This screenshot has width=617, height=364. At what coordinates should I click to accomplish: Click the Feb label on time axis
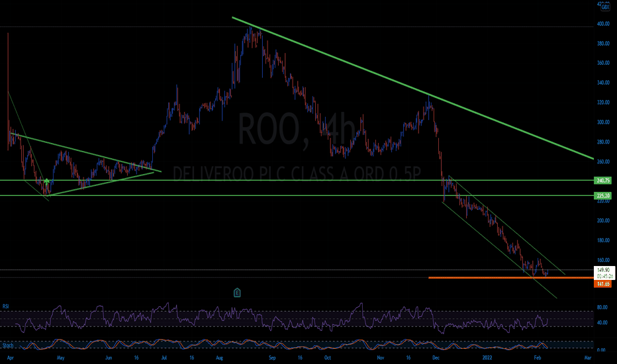click(538, 357)
